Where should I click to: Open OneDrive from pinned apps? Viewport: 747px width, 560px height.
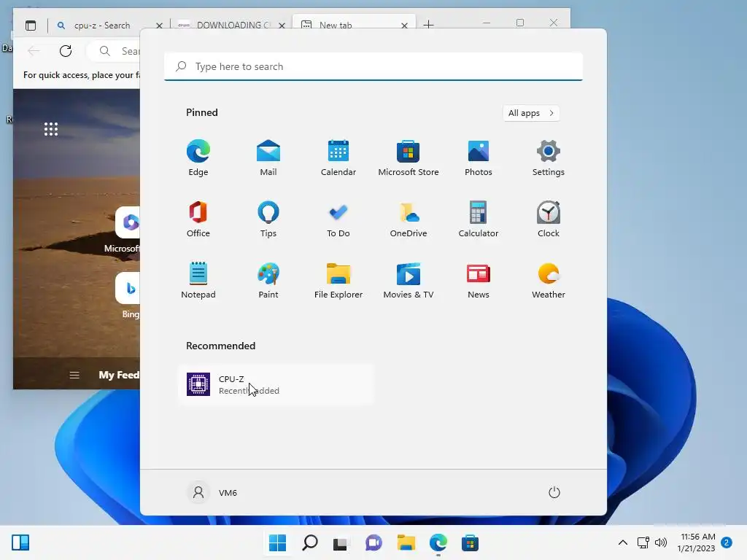pyautogui.click(x=409, y=219)
